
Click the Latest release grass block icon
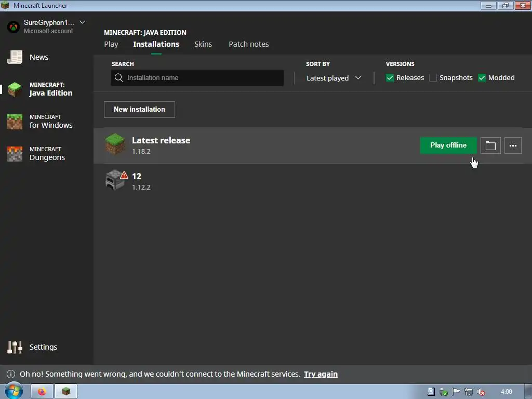[115, 144]
